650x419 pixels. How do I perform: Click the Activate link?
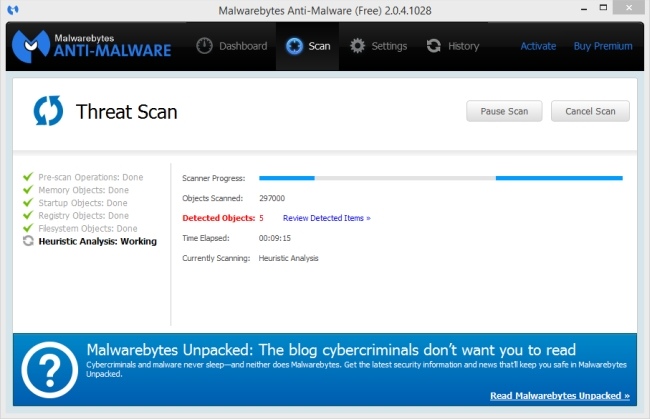(538, 46)
